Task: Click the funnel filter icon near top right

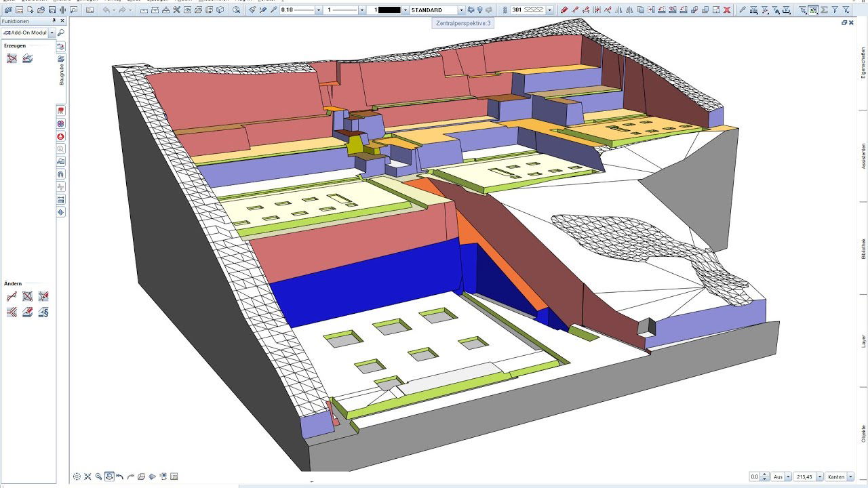Action: point(835,10)
